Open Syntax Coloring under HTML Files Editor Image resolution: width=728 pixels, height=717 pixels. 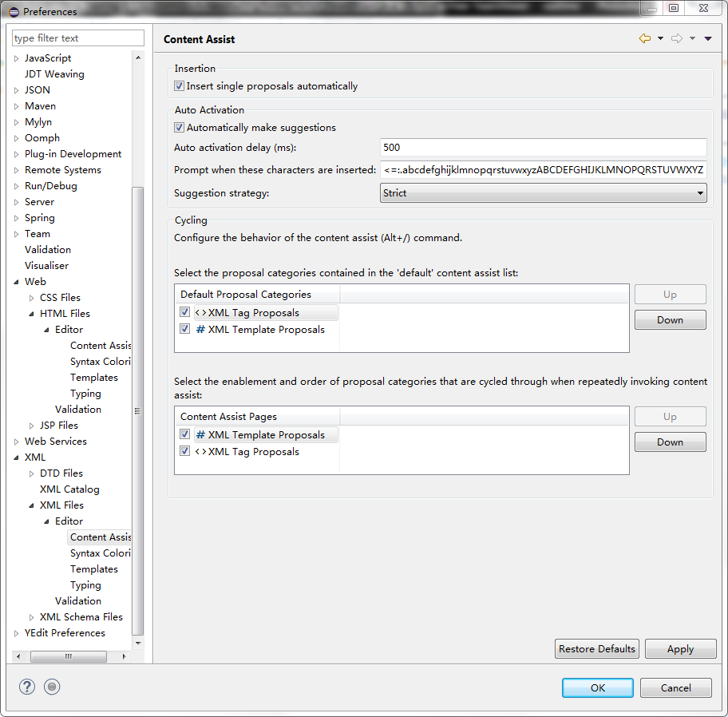click(x=101, y=361)
